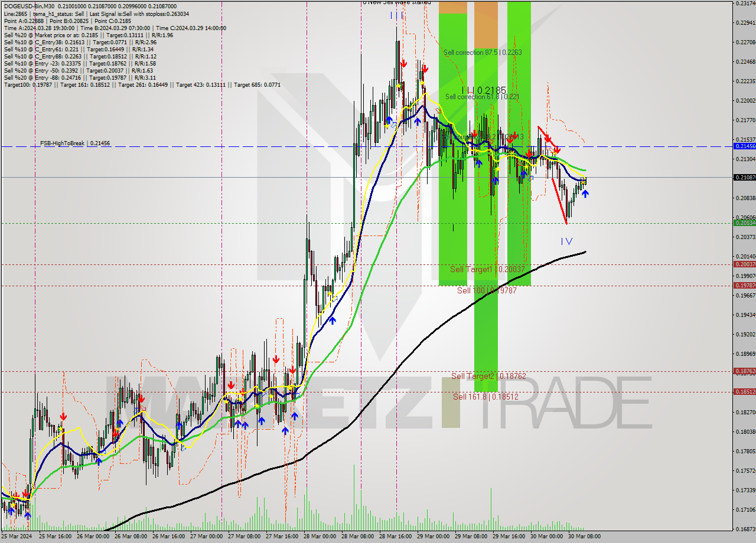Click the 0.22708 price axis value
Viewport: 756px width, 543px height.
745,42
